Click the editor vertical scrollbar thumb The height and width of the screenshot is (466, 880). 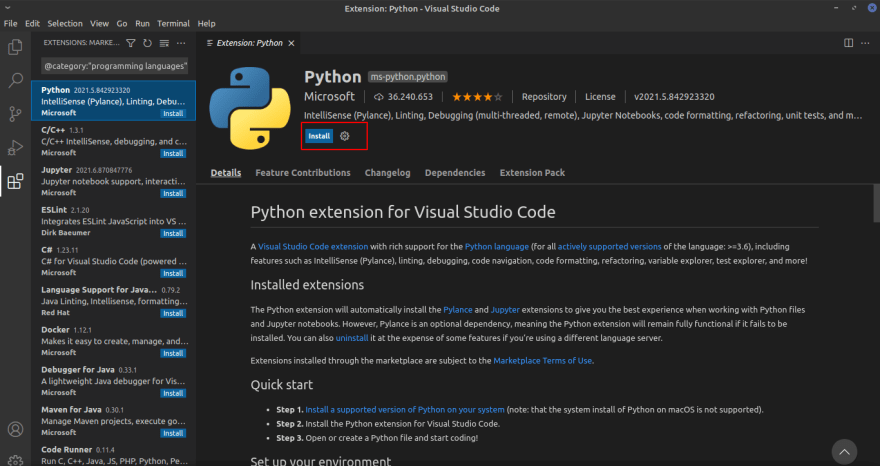[877, 203]
